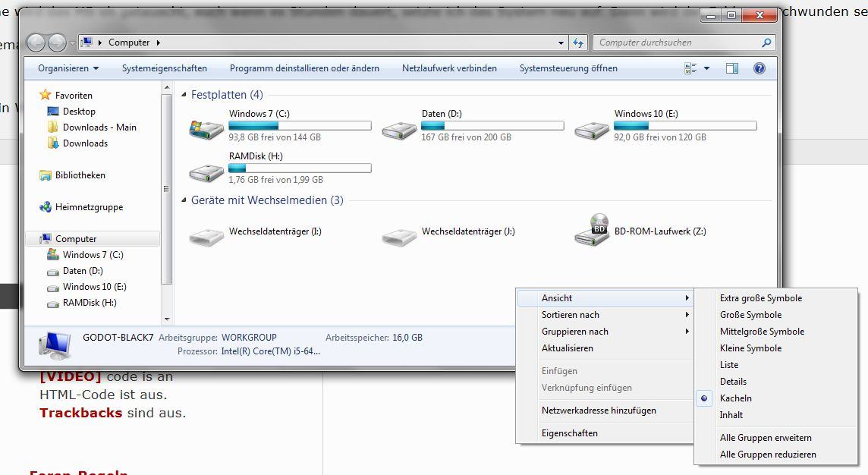Click the Computer icon in the navigation tree
This screenshot has height=475, width=868.
tap(46, 238)
